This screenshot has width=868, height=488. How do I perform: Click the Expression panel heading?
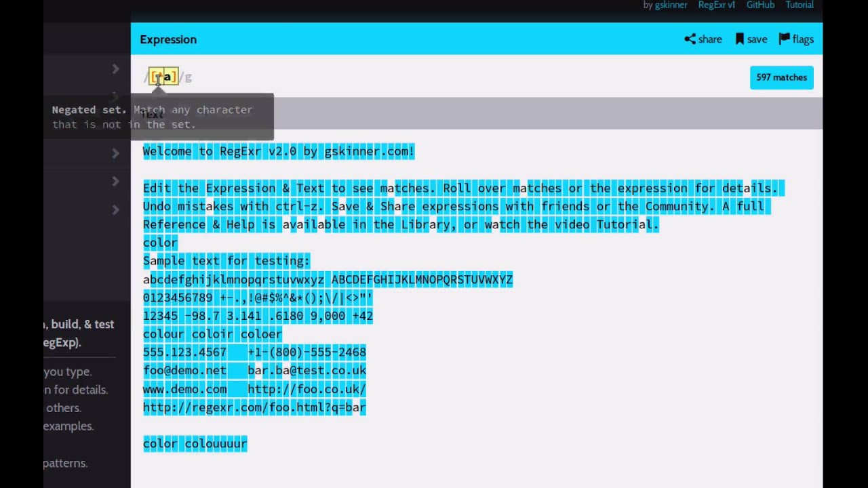(x=168, y=39)
